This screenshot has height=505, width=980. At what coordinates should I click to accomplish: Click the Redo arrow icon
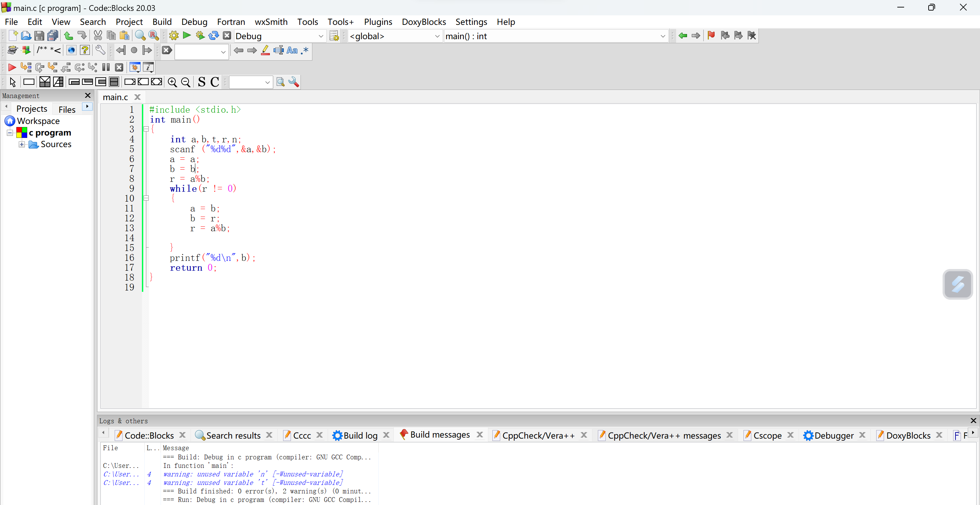click(x=82, y=36)
